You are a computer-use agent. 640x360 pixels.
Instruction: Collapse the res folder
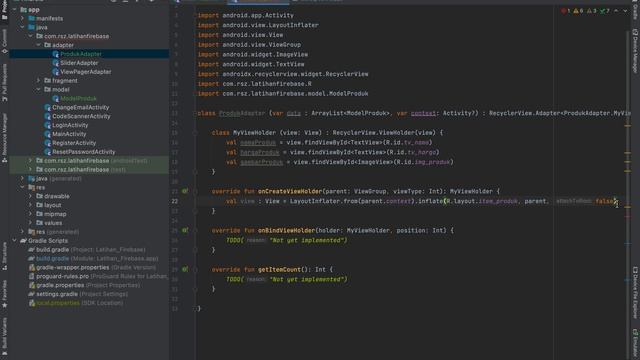coord(23,187)
